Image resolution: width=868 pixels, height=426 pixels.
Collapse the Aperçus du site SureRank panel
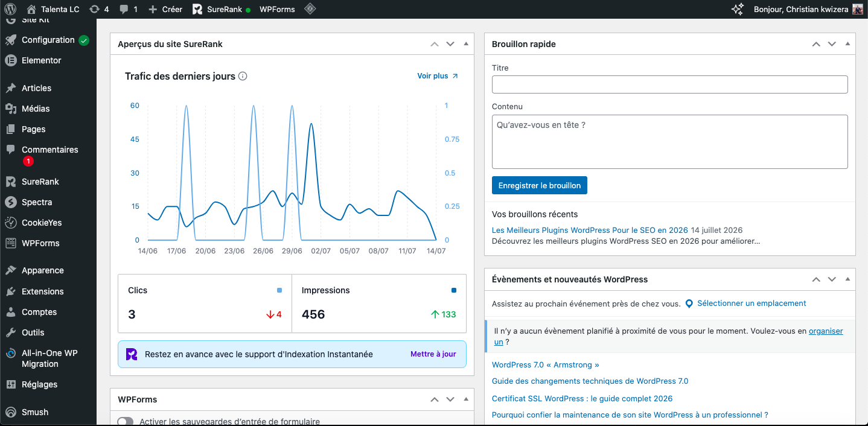coord(465,44)
